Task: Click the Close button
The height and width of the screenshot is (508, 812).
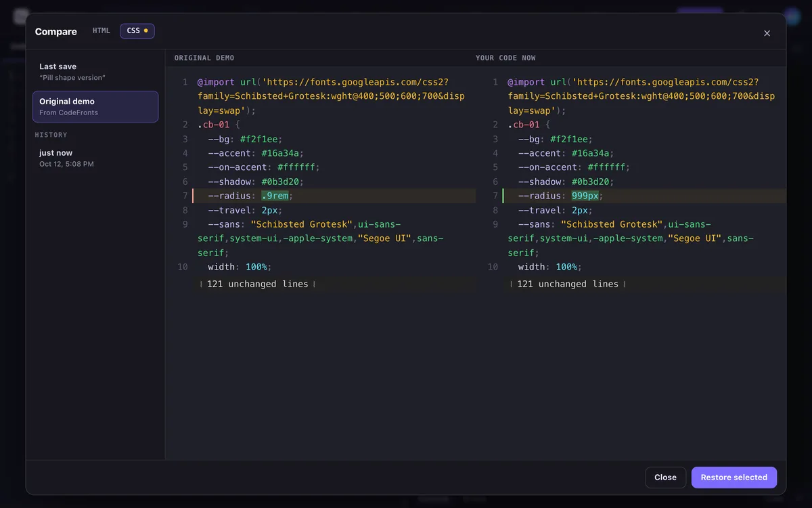Action: point(665,478)
